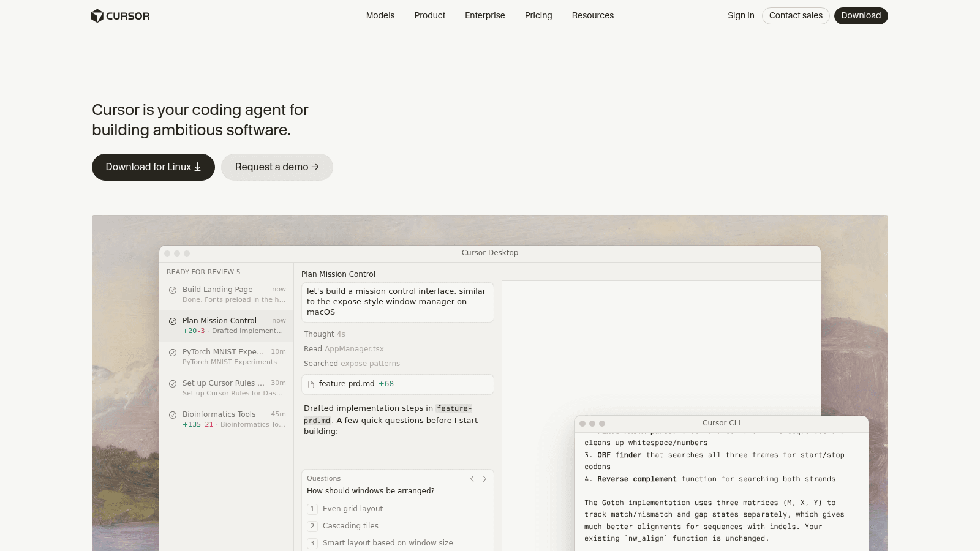Go to next question with right chevron
Viewport: 980px width, 551px height.
click(484, 479)
